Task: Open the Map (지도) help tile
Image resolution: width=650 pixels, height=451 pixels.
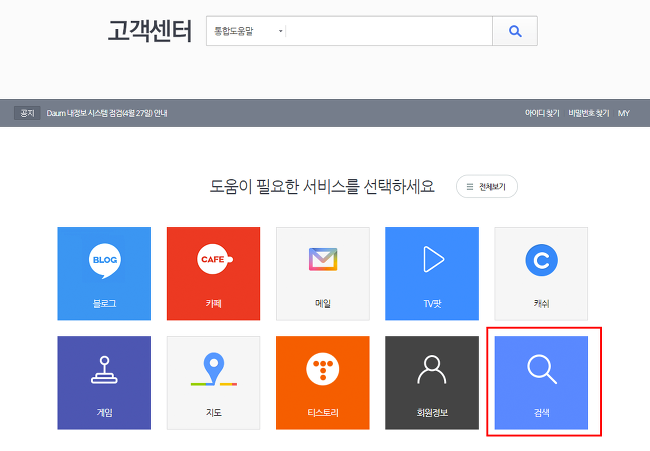Action: point(213,383)
